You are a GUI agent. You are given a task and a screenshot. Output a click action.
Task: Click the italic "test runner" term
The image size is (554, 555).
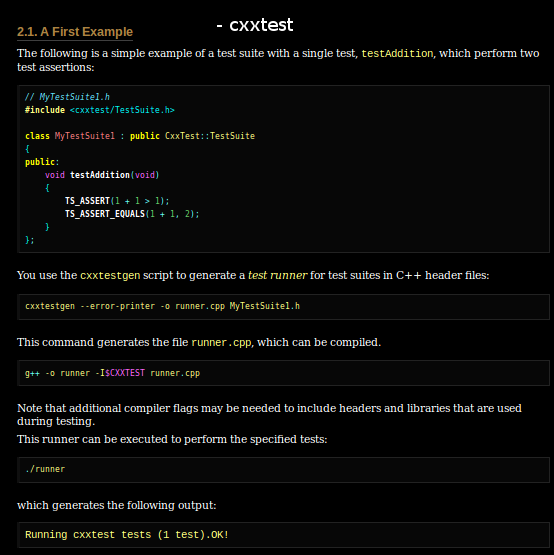[x=277, y=275]
